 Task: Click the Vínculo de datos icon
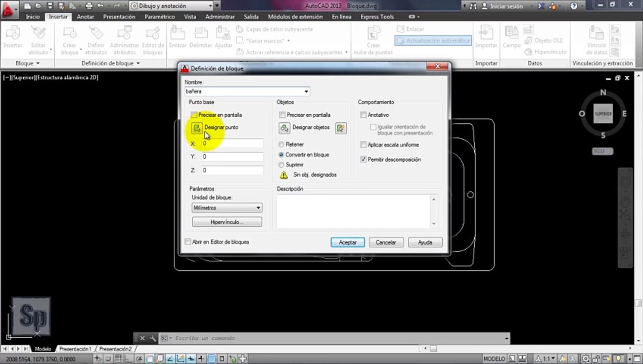(x=597, y=33)
